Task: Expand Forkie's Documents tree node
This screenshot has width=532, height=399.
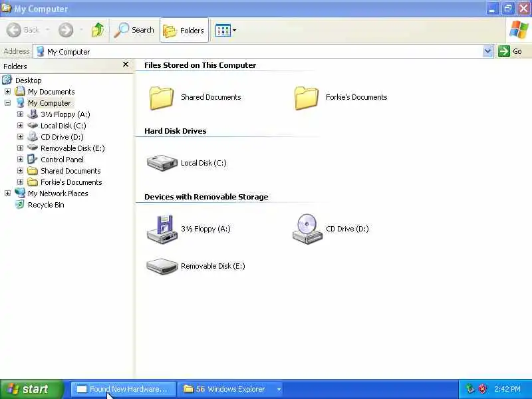Action: (20, 182)
